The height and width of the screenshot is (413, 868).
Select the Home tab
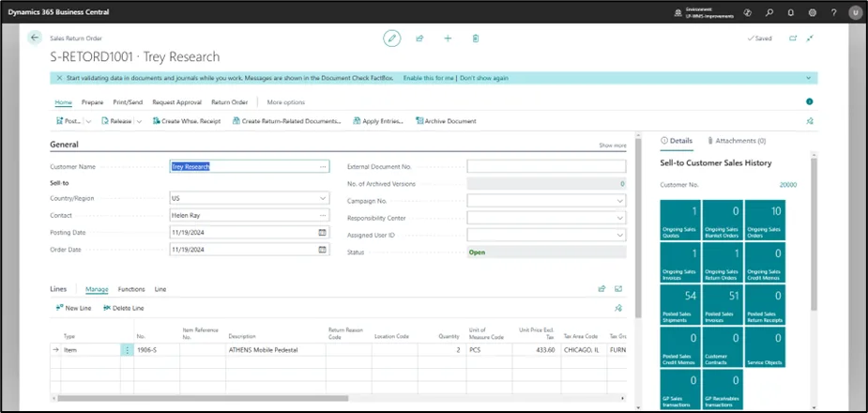click(x=64, y=102)
